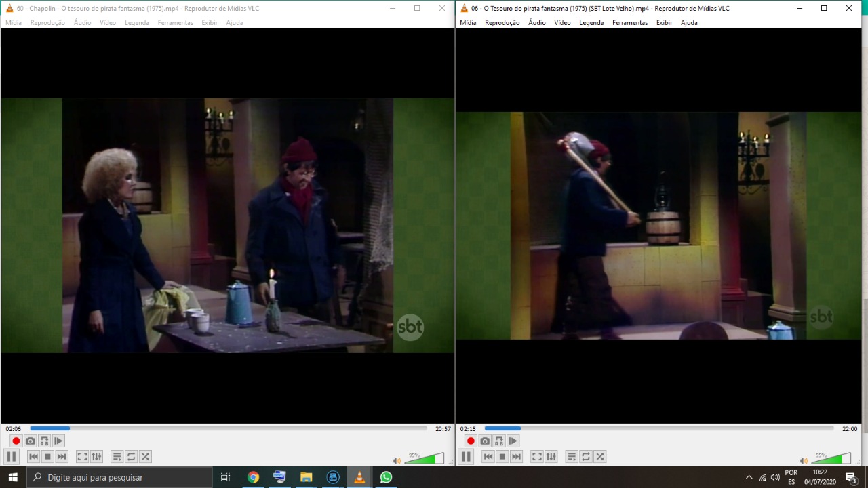Toggle loop mode in right VLC window

coord(585,457)
